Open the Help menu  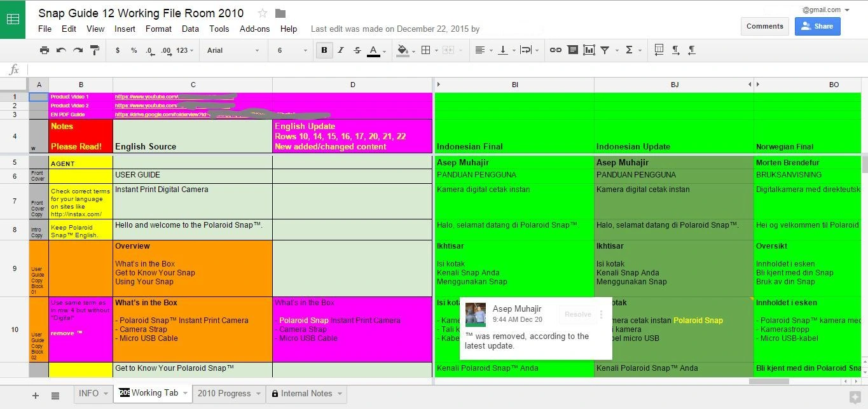289,29
